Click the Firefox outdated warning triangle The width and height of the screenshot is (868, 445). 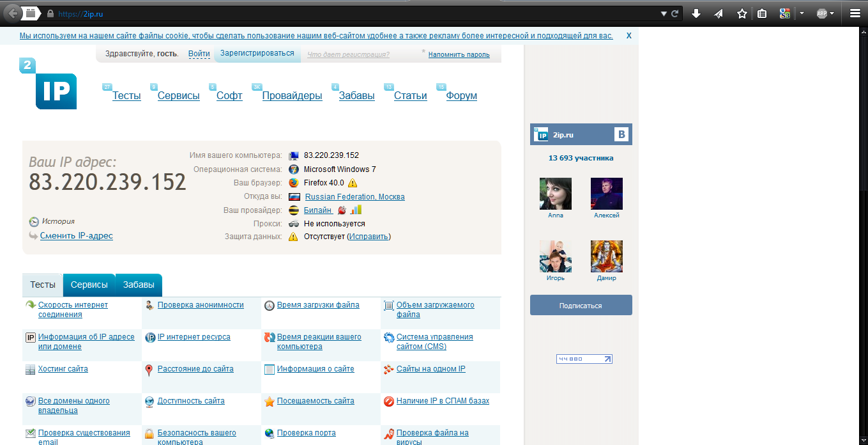(353, 183)
